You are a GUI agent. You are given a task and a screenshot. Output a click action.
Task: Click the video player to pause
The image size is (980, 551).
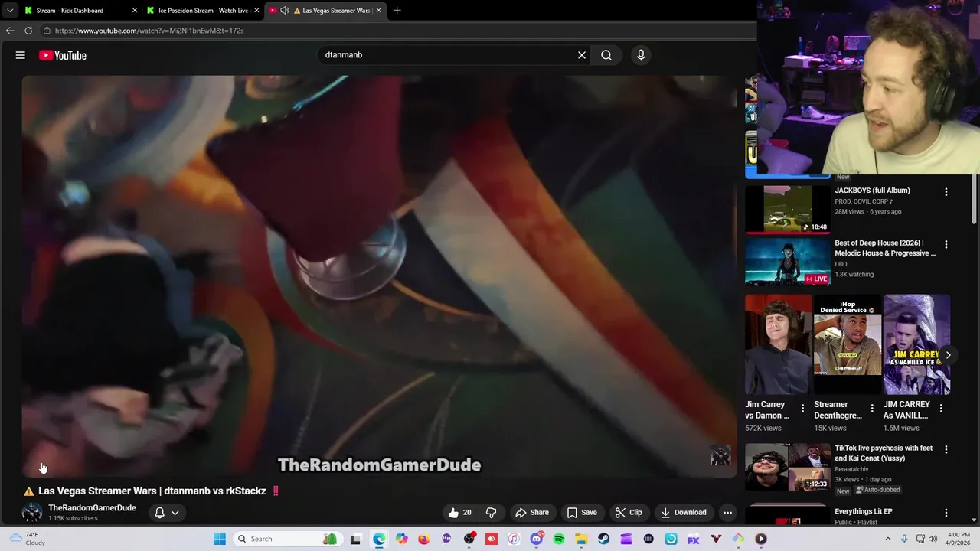point(379,275)
